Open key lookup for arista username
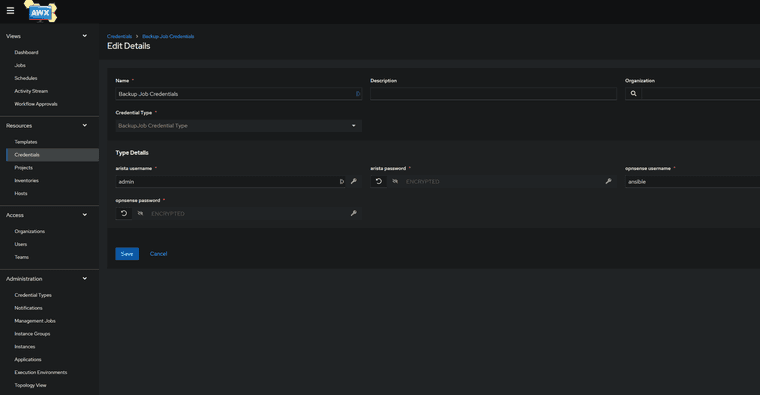Viewport: 760px width, 395px height. 354,181
